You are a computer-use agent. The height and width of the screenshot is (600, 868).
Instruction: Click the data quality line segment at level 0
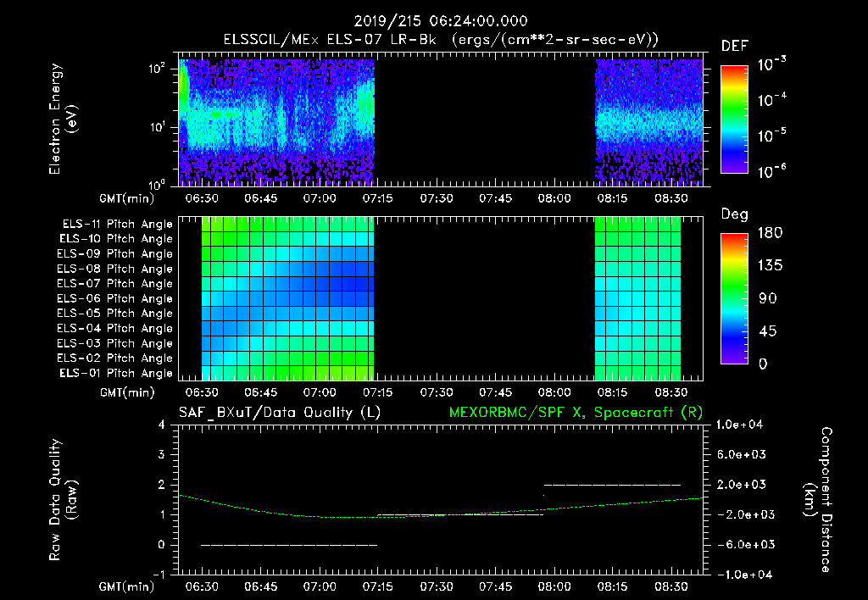click(x=289, y=545)
